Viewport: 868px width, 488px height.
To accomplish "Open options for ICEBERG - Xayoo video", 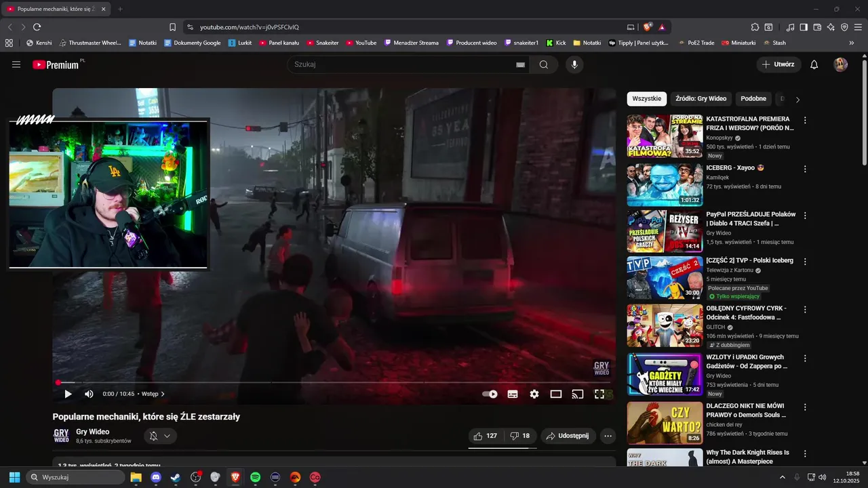I will pos(805,169).
